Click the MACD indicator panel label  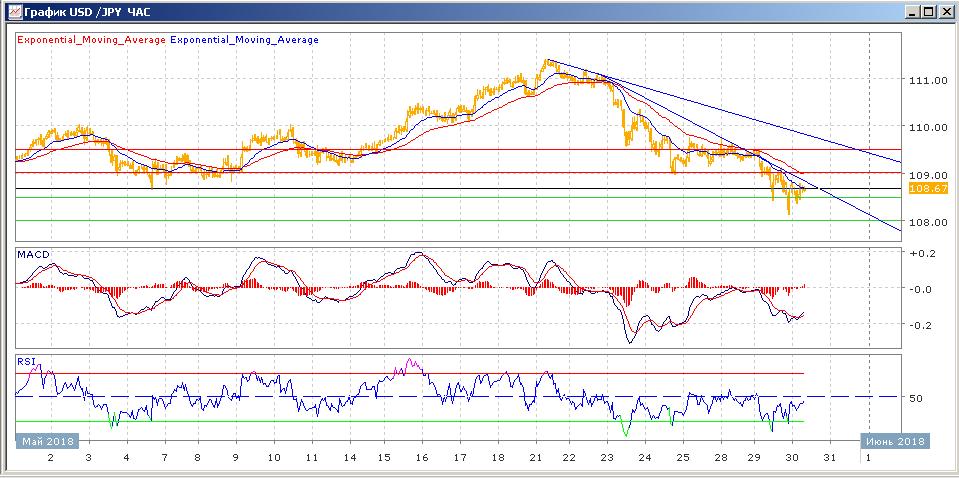[33, 255]
